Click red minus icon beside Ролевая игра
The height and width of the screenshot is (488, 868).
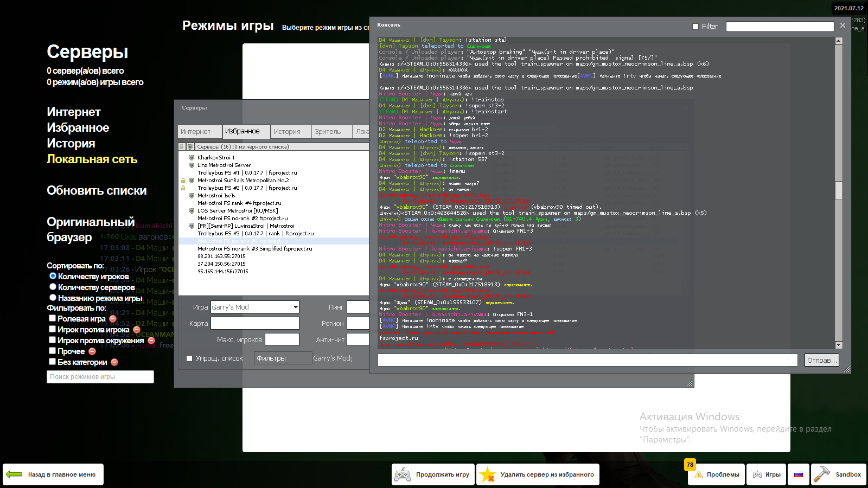(x=113, y=319)
